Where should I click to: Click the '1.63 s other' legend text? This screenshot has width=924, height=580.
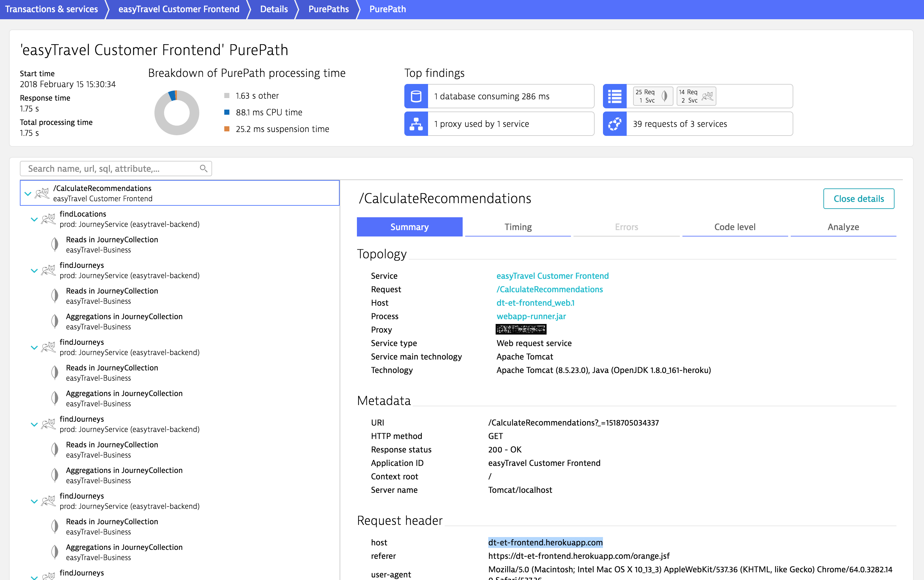click(257, 95)
